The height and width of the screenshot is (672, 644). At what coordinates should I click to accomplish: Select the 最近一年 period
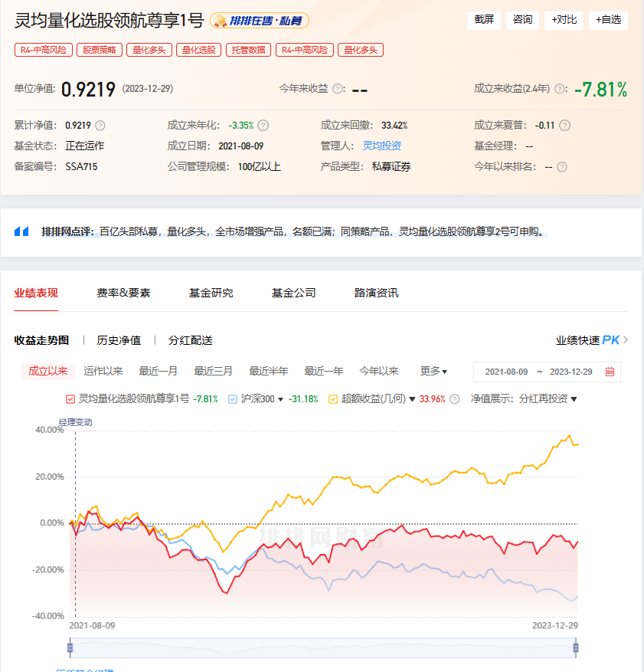click(x=324, y=371)
